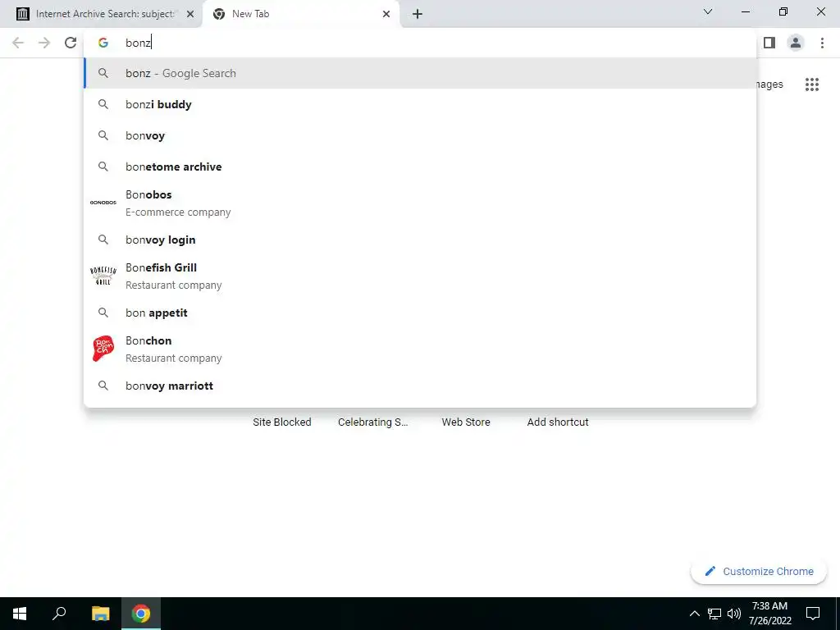The height and width of the screenshot is (630, 840).
Task: Choose the 'bonvoy' suggestion
Action: click(420, 135)
